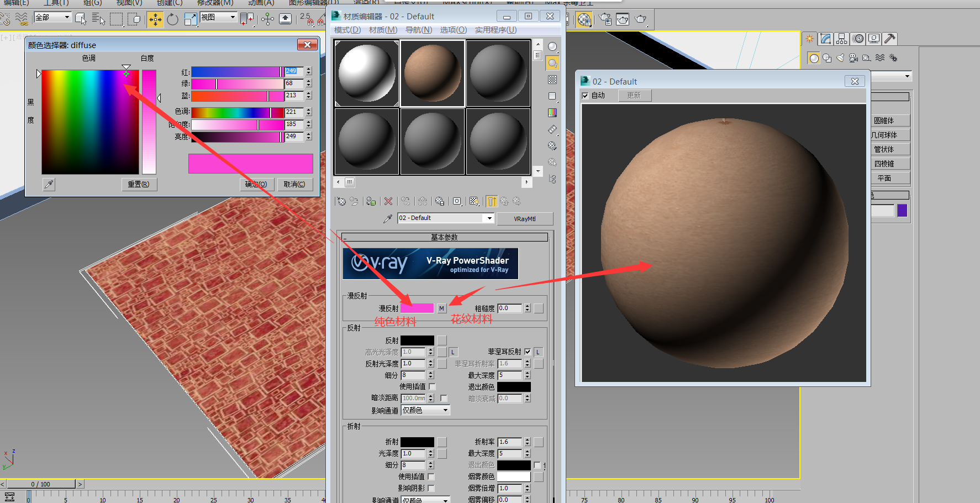Select the Move transform tool in main toolbar
This screenshot has height=503, width=980.
click(x=155, y=19)
